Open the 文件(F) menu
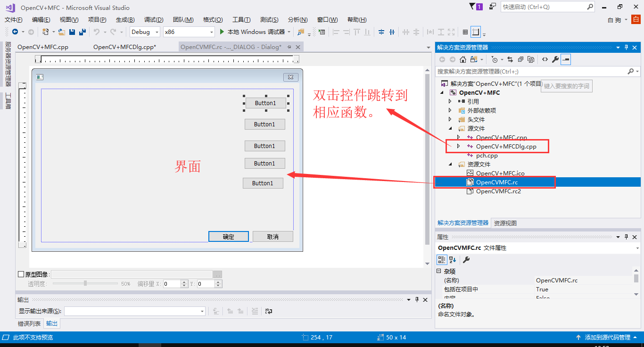This screenshot has height=347, width=644. tap(14, 19)
